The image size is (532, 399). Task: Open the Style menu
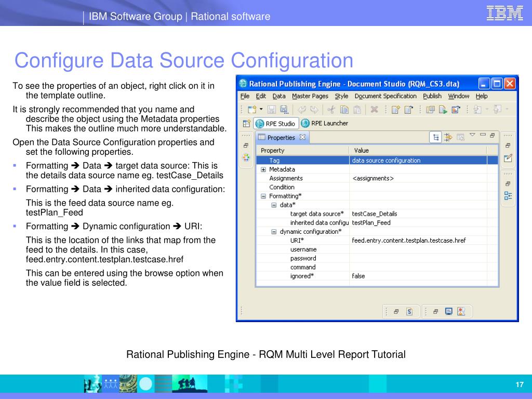coord(341,96)
